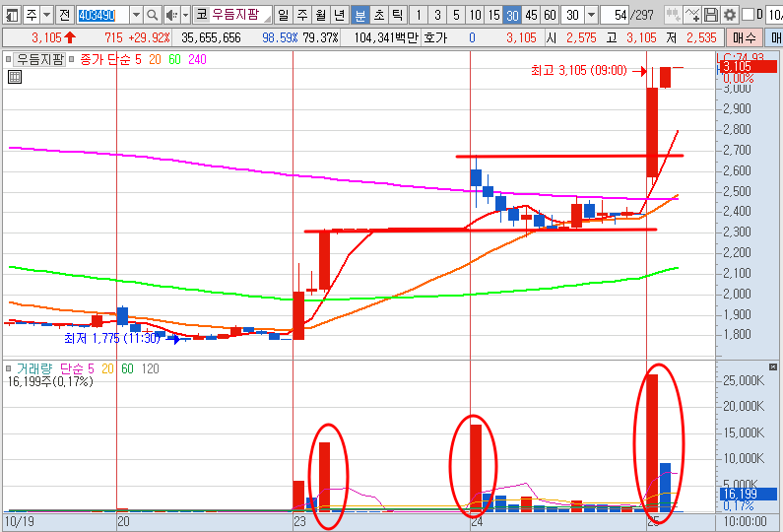The image size is (783, 532).
Task: Click the blue 매 sell button
Action: pos(775,37)
